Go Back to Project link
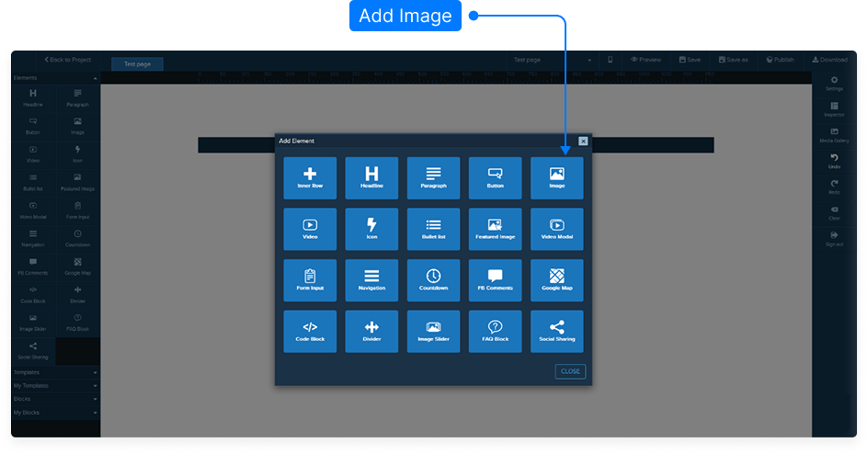868x454 pixels. 67,60
